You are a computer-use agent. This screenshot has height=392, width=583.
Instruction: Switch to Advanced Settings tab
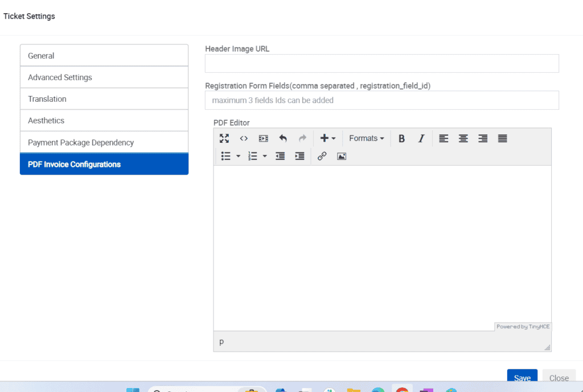[x=104, y=77]
